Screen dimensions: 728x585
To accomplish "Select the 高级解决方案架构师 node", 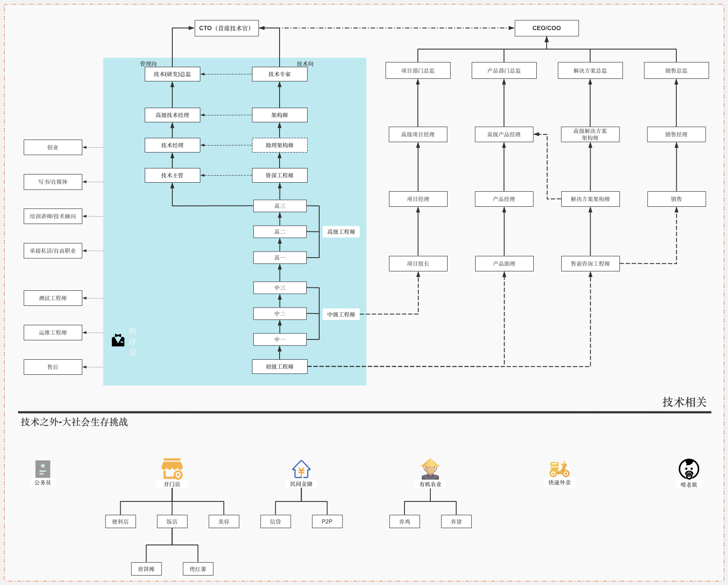I will [590, 134].
